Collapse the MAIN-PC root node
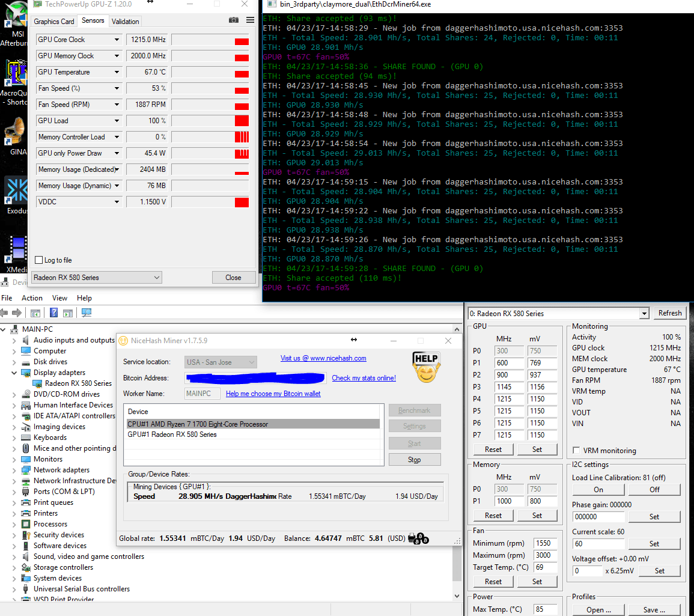 click(3, 329)
